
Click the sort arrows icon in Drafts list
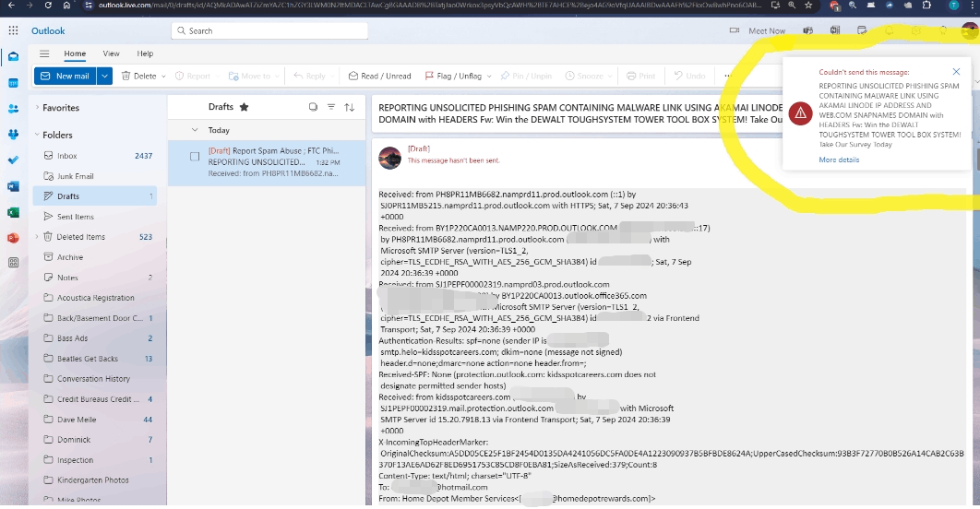point(350,107)
